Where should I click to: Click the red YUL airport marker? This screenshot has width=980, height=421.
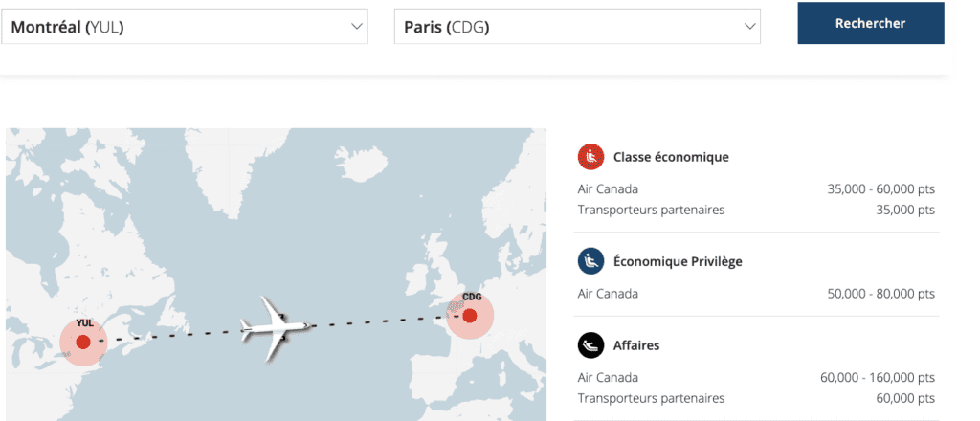coord(83,342)
